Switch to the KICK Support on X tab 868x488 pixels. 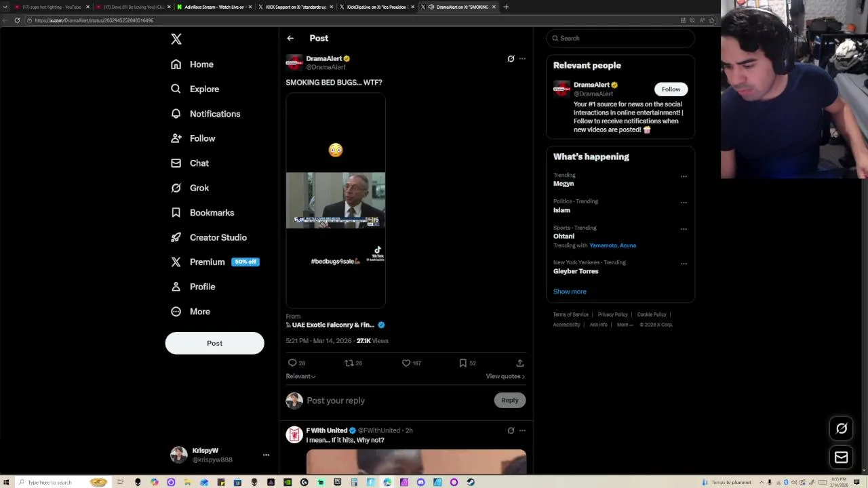click(x=296, y=7)
